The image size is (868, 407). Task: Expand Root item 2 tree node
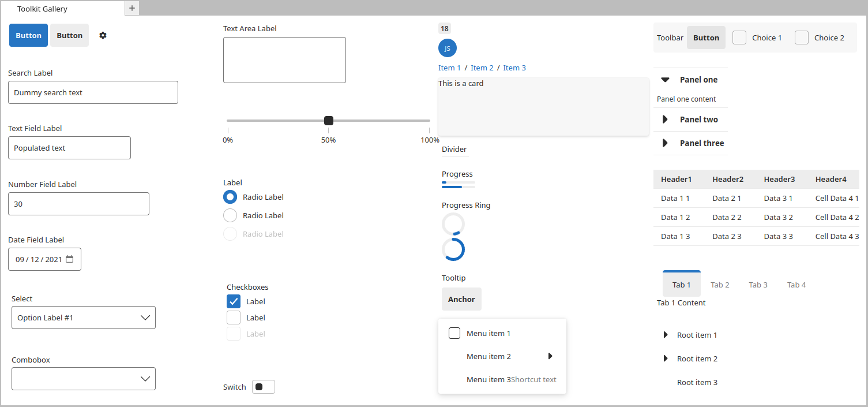pos(666,359)
